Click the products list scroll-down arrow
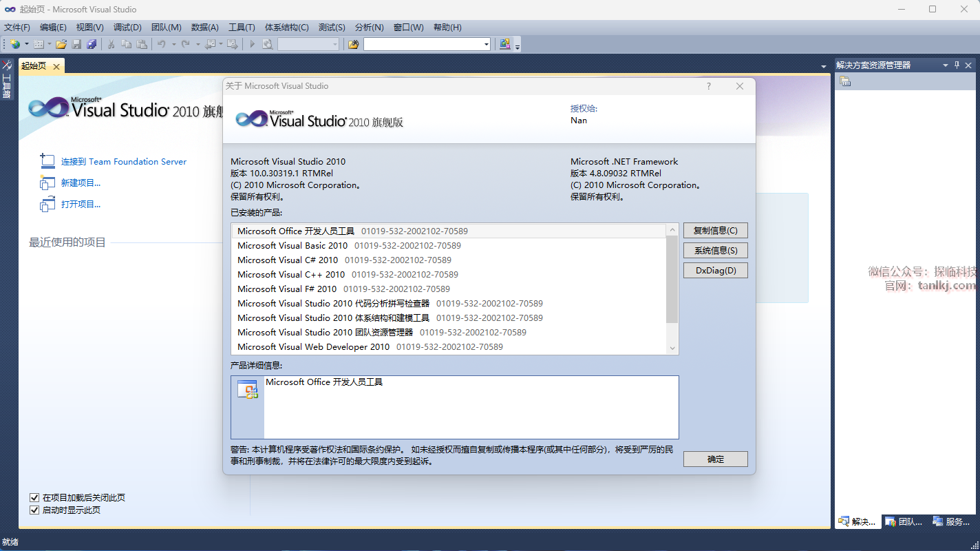The height and width of the screenshot is (551, 980). pos(672,349)
